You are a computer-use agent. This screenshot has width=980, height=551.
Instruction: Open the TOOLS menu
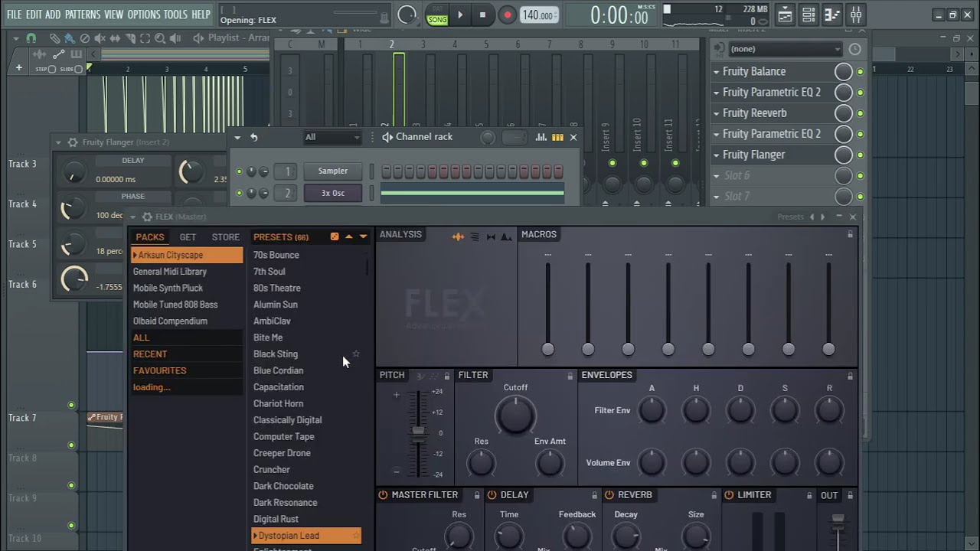point(175,15)
